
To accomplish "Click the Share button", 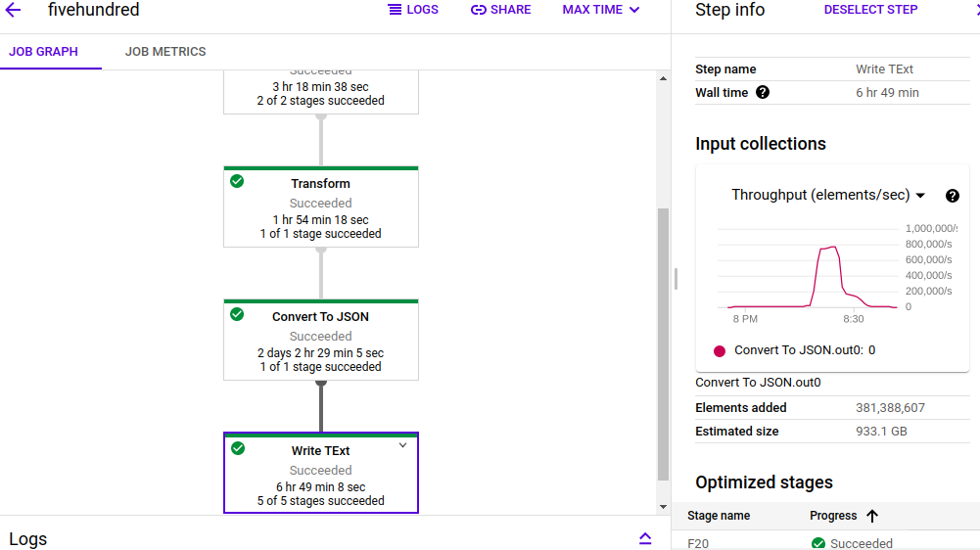I will click(x=500, y=10).
